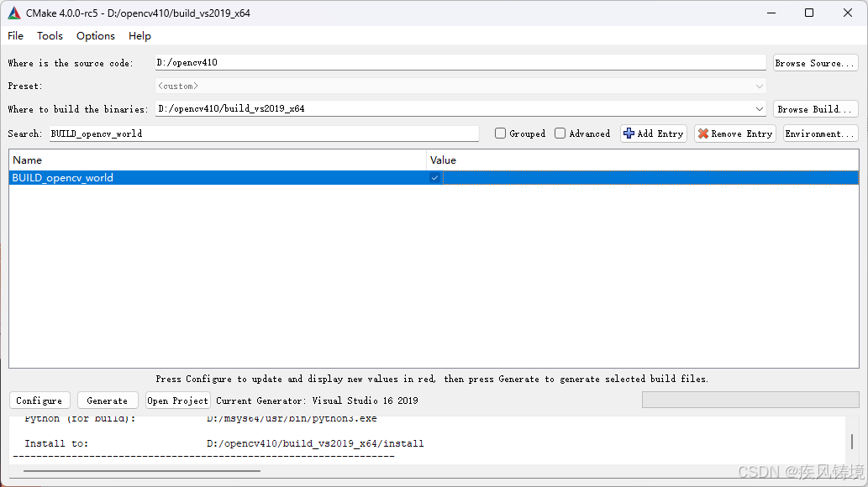The image size is (868, 487).
Task: Click the Search field containing BUILD_opencv_world
Action: tap(264, 134)
